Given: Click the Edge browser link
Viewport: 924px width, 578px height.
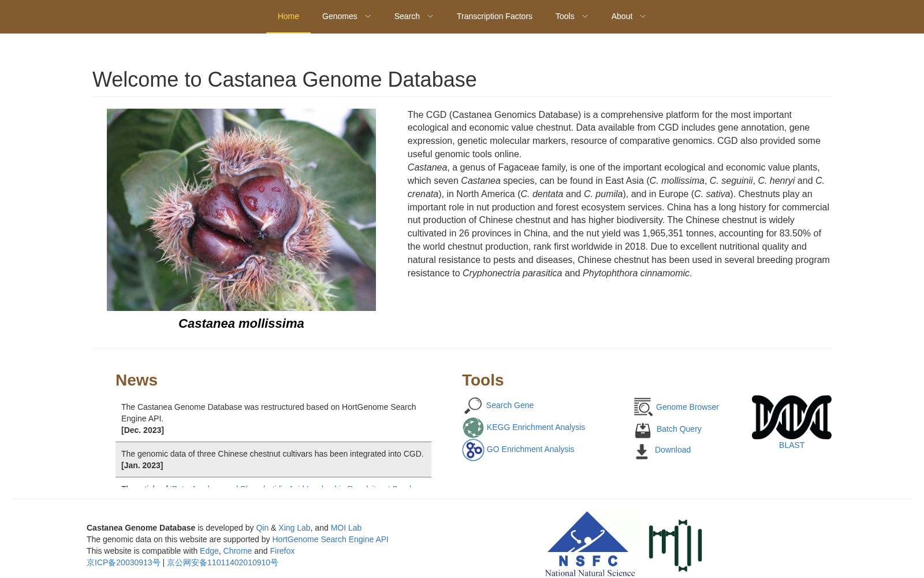Looking at the screenshot, I should [209, 551].
